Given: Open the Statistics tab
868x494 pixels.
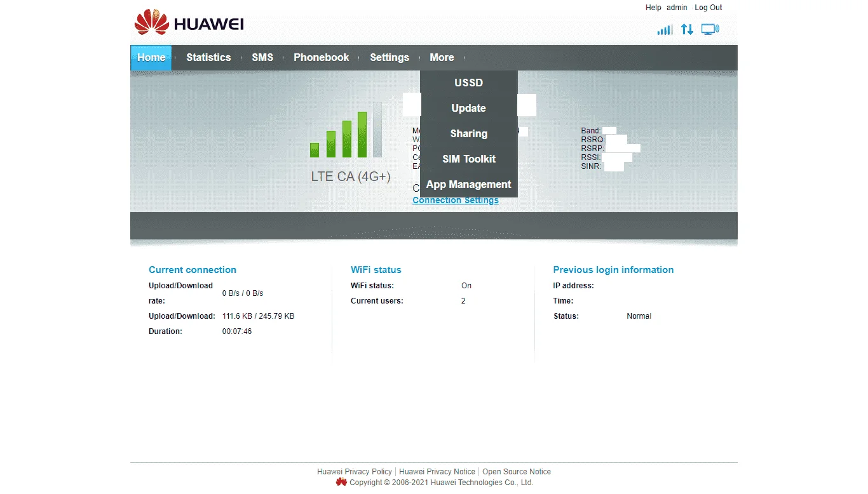Looking at the screenshot, I should pyautogui.click(x=208, y=57).
